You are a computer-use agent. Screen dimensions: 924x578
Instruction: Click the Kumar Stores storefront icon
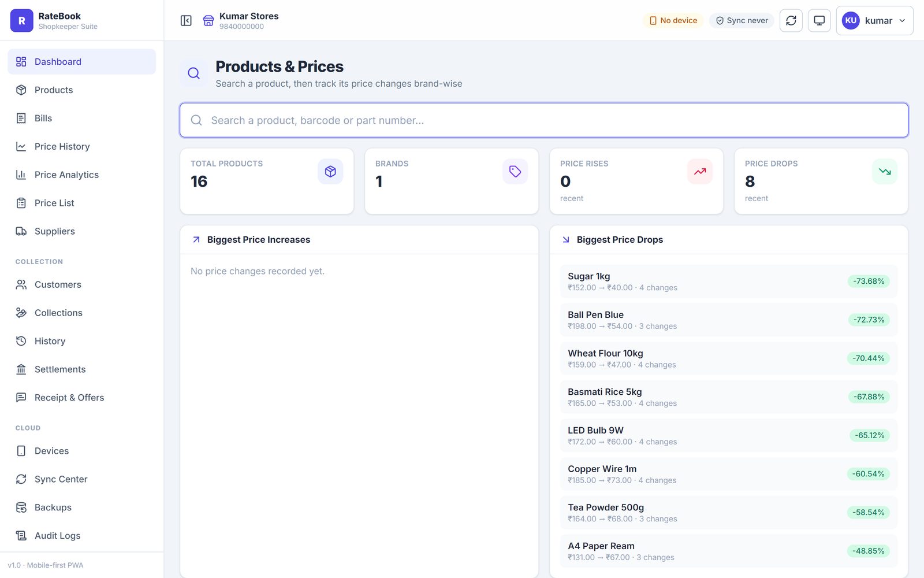[208, 21]
